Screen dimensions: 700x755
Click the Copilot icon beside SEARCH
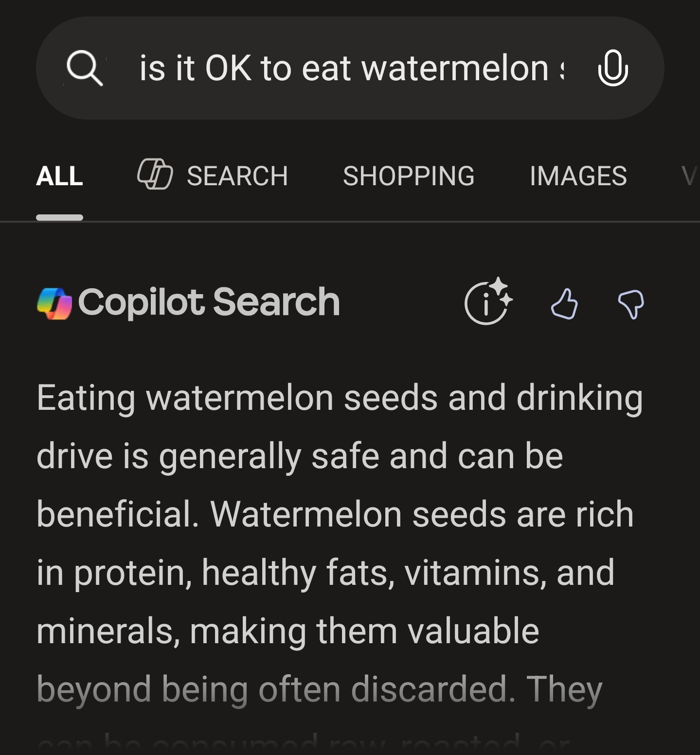155,174
